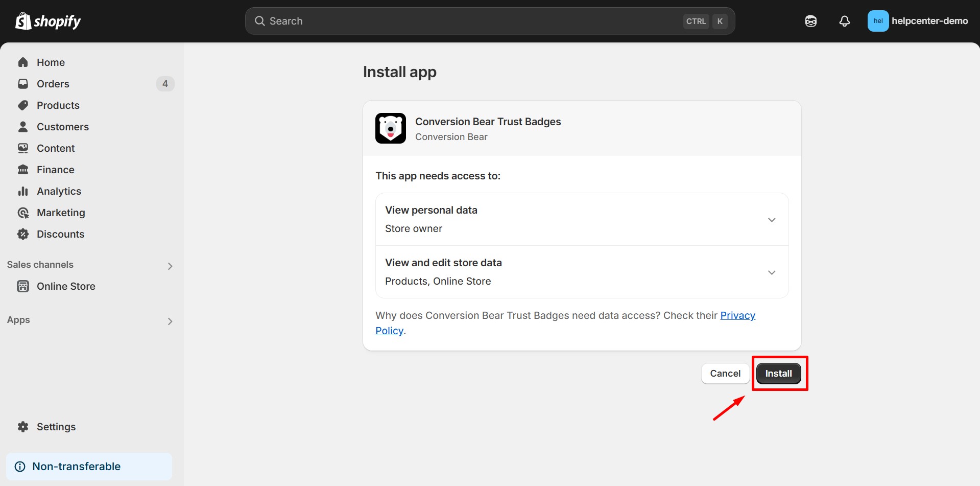
Task: Click the Marketing megaphone icon
Action: point(23,212)
